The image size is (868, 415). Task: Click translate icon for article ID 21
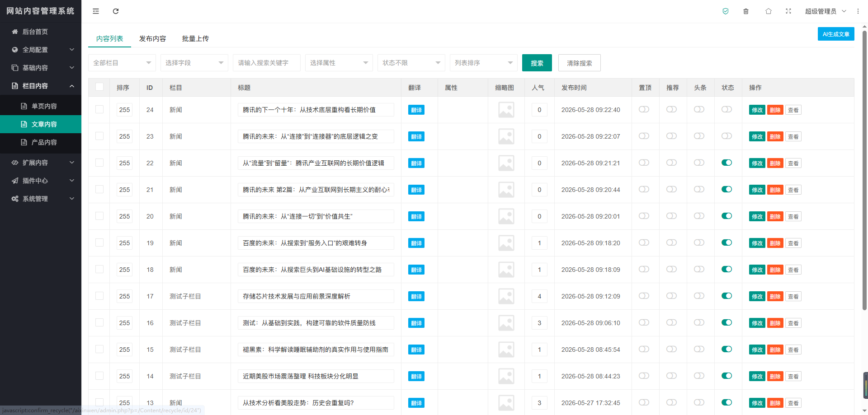click(x=416, y=190)
